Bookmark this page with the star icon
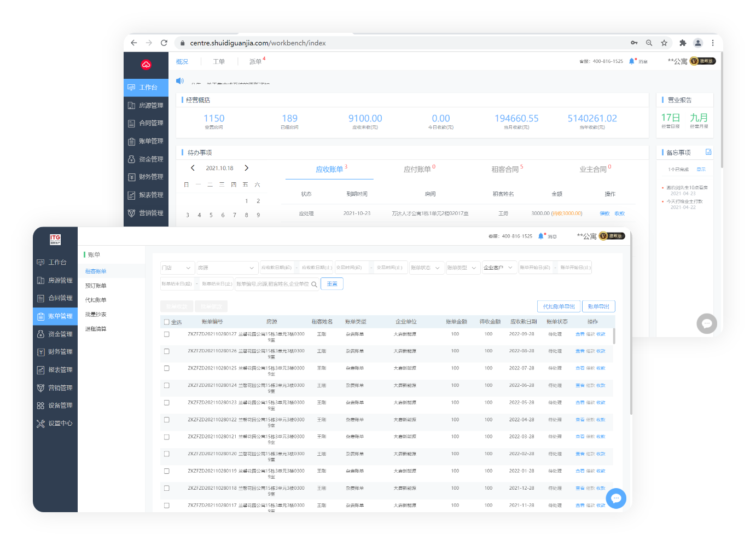The height and width of the screenshot is (545, 756). point(664,43)
